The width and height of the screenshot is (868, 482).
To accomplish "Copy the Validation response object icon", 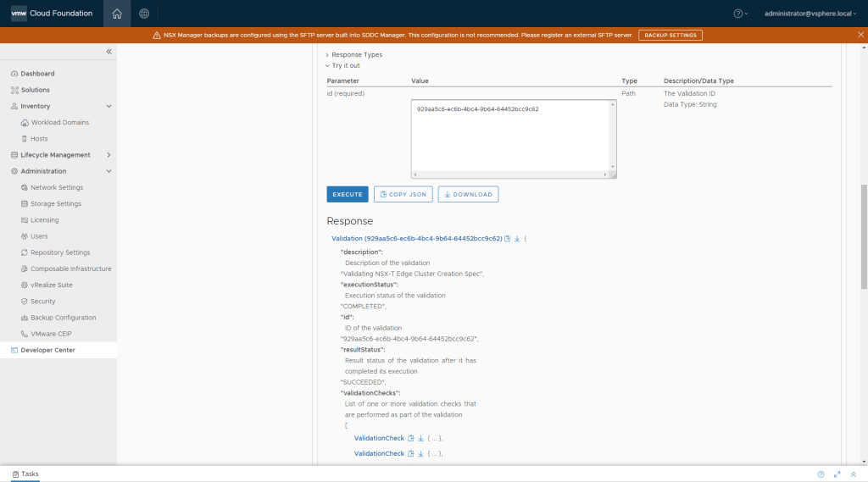I will pos(508,239).
